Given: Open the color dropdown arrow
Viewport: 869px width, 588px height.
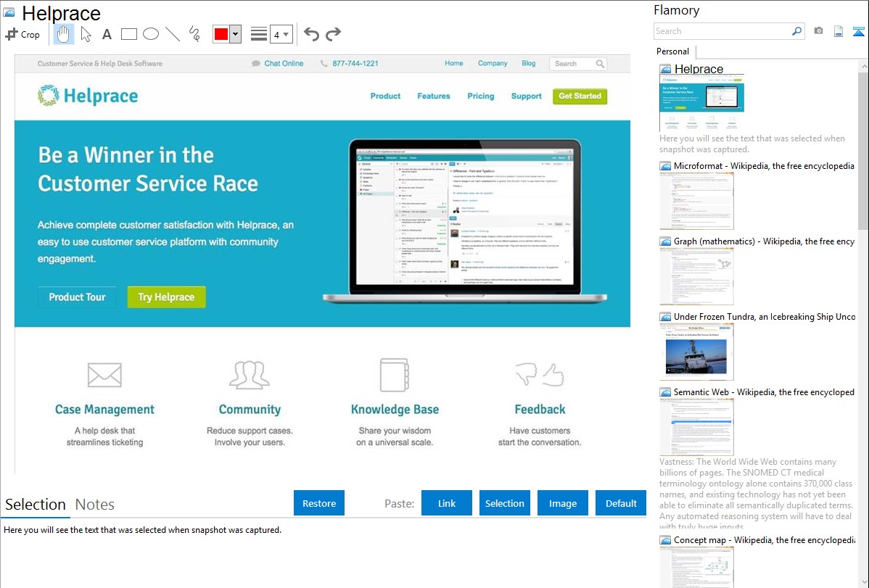Looking at the screenshot, I should 236,34.
